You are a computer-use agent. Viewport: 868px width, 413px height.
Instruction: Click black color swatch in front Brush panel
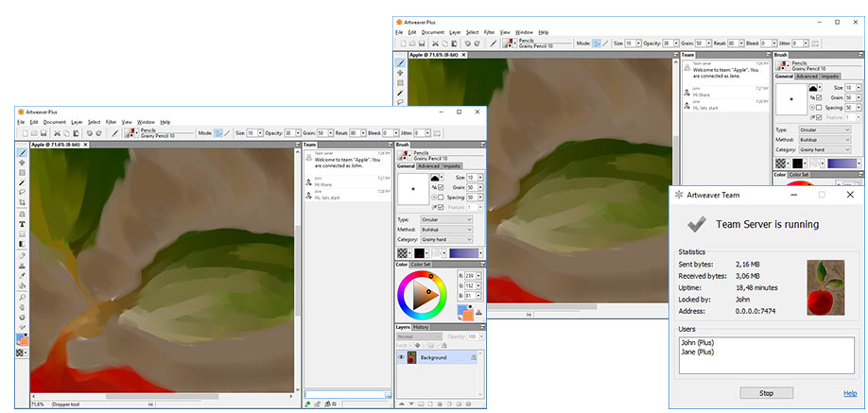click(420, 253)
